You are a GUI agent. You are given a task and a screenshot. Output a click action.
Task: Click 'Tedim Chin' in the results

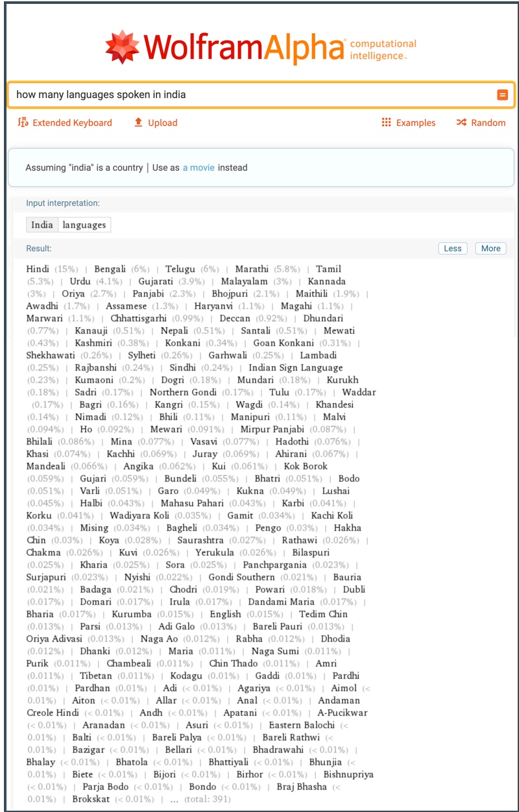tap(323, 614)
